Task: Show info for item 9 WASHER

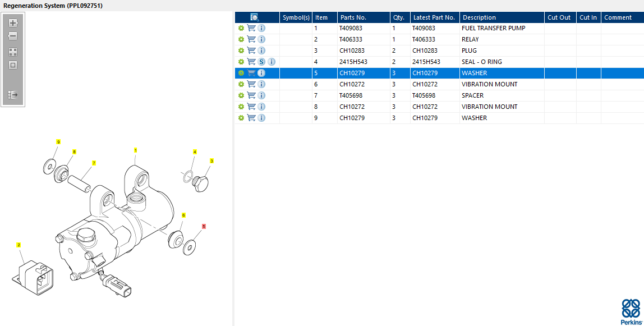Action: [x=261, y=118]
